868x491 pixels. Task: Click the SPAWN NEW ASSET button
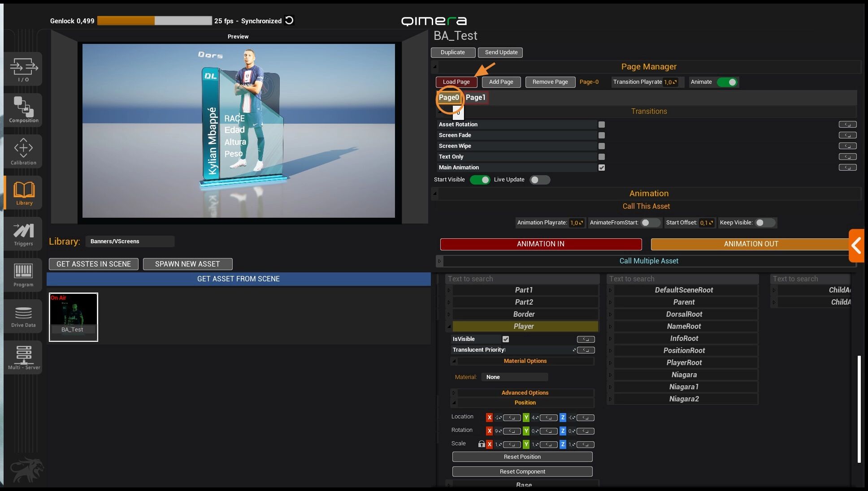[187, 264]
